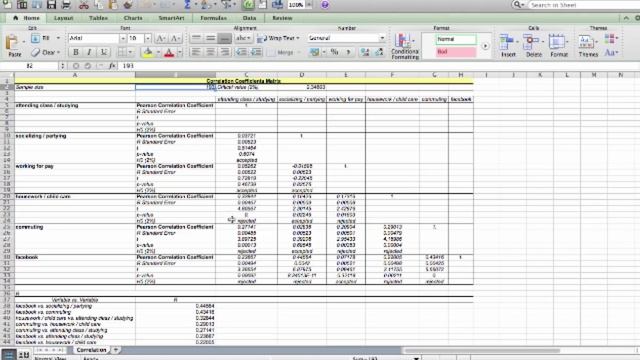640x360 pixels.
Task: Open the Home ribbon tab
Action: point(27,18)
